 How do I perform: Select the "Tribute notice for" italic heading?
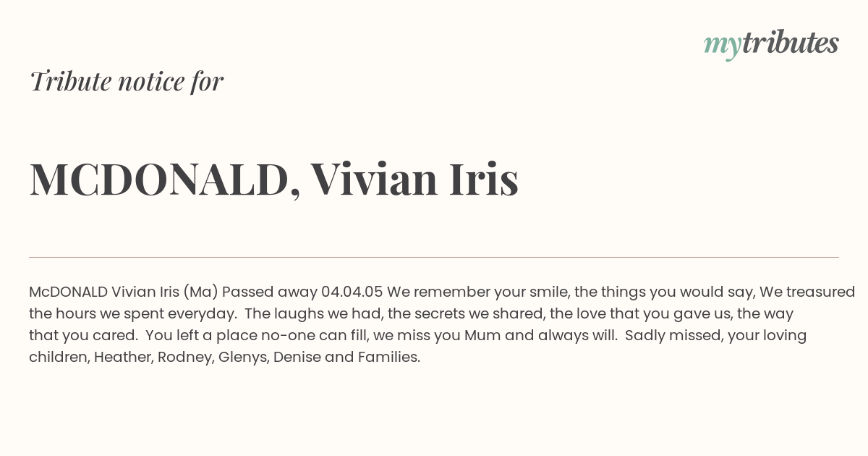pos(126,81)
